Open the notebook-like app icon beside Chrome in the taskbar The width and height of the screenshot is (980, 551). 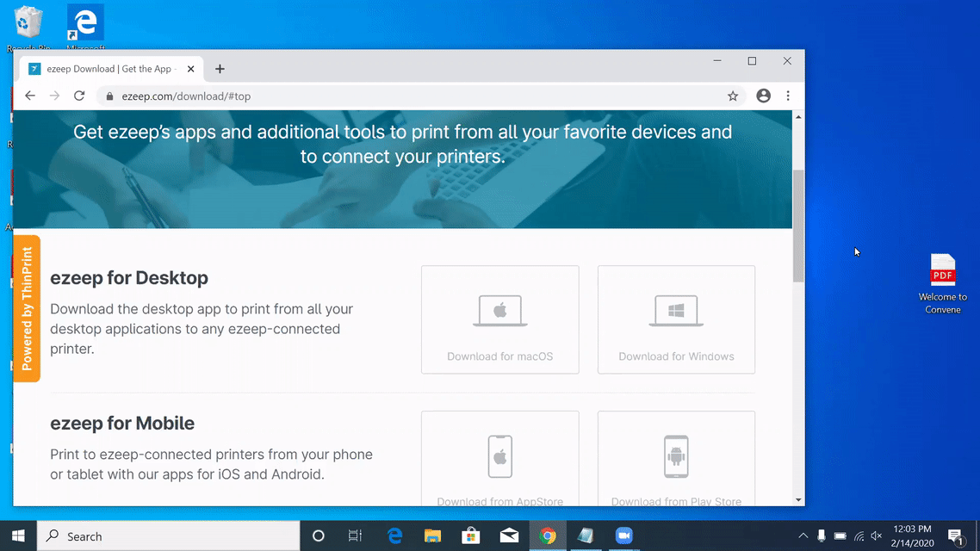click(586, 536)
